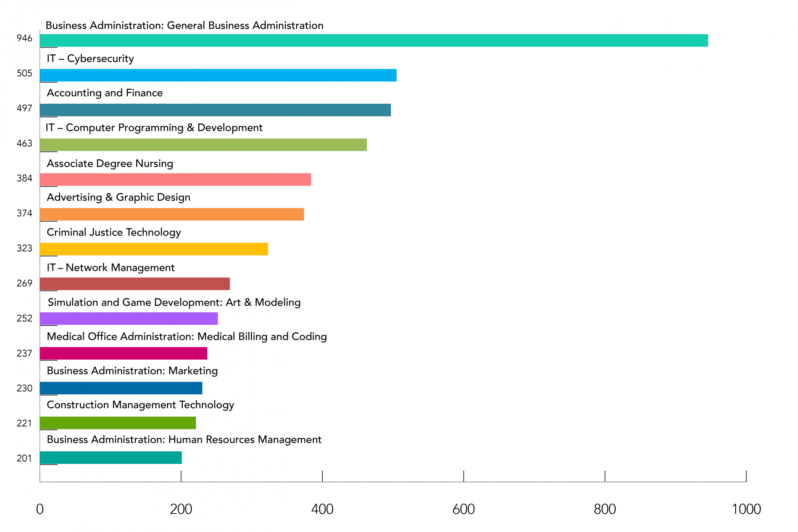Viewport: 798px width, 532px height.
Task: Click the 505 value label
Action: click(x=25, y=73)
